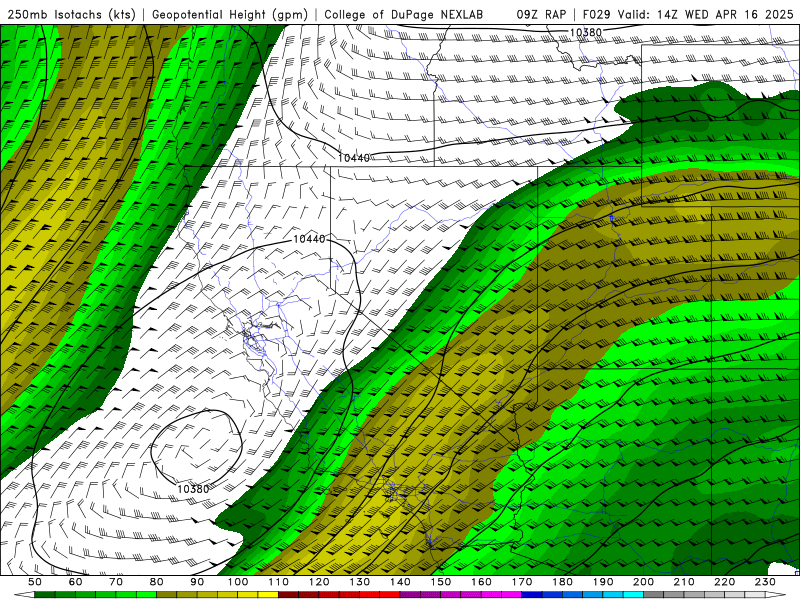
Task: Click the "250mb Isotachs (kts)" title text
Action: (71, 15)
